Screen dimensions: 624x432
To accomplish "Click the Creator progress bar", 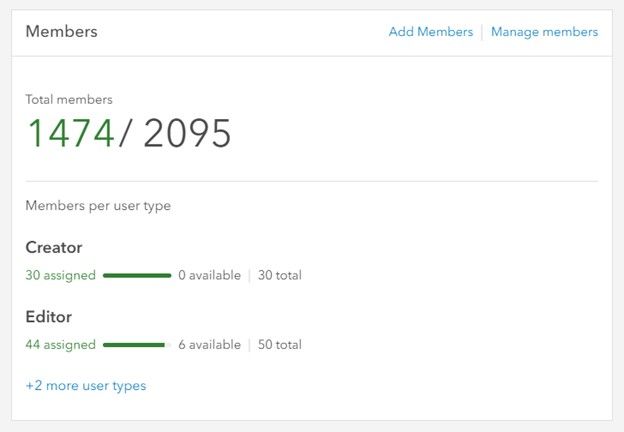I will (137, 275).
